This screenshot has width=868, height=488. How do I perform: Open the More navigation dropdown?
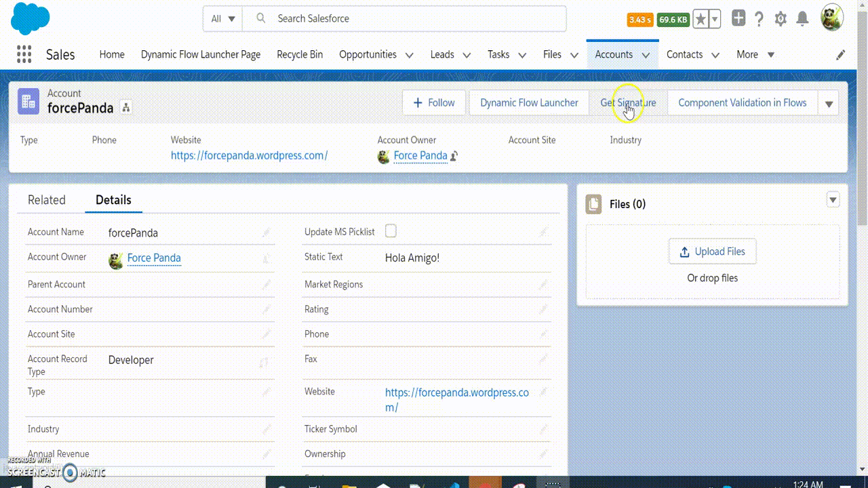point(755,55)
